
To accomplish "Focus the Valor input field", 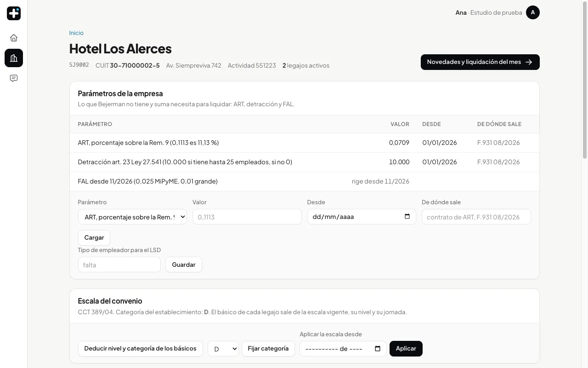I will coord(247,217).
